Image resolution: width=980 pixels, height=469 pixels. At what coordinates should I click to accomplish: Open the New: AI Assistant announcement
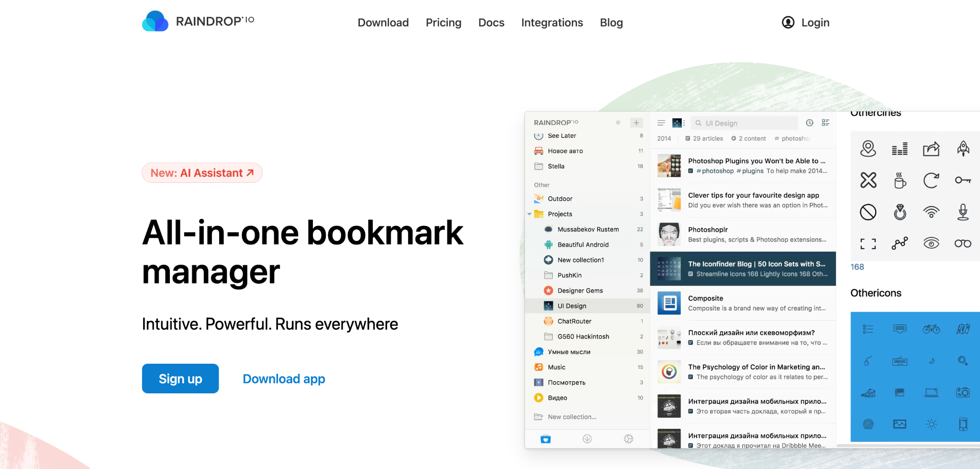click(x=202, y=173)
